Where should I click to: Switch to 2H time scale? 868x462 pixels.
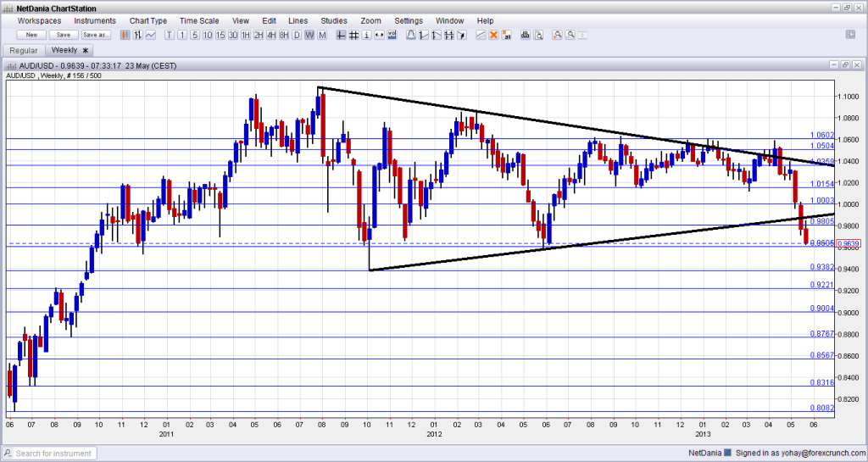click(259, 35)
